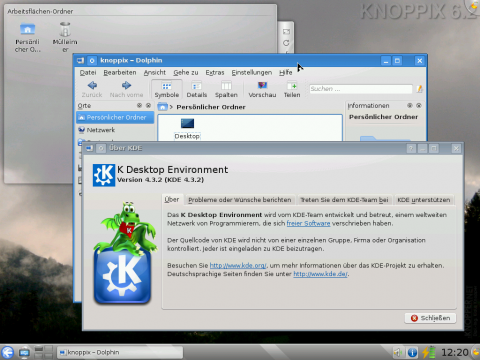This screenshot has height=360, width=480.
Task: Select Persönlicher Ordner in the Orte panel
Action: (115, 117)
